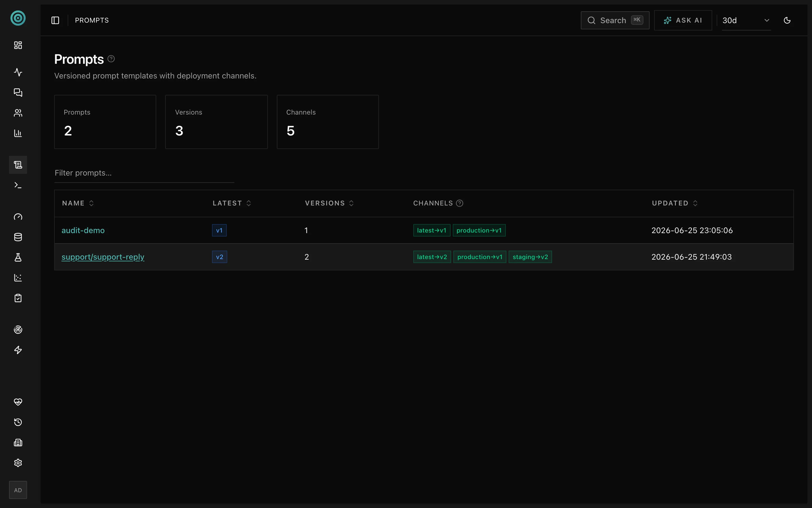This screenshot has width=812, height=508.
Task: Open the radar target icon in sidebar
Action: tap(18, 330)
